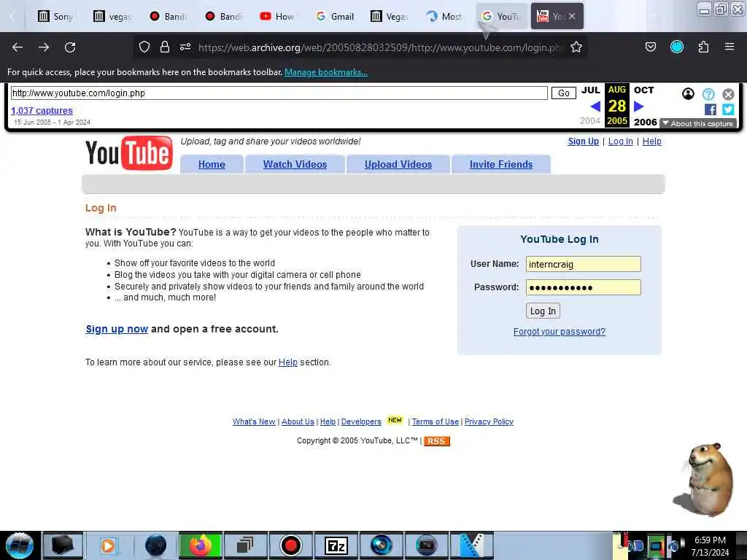The width and height of the screenshot is (747, 560).
Task: Open the Upload Videos tab
Action: pos(398,164)
